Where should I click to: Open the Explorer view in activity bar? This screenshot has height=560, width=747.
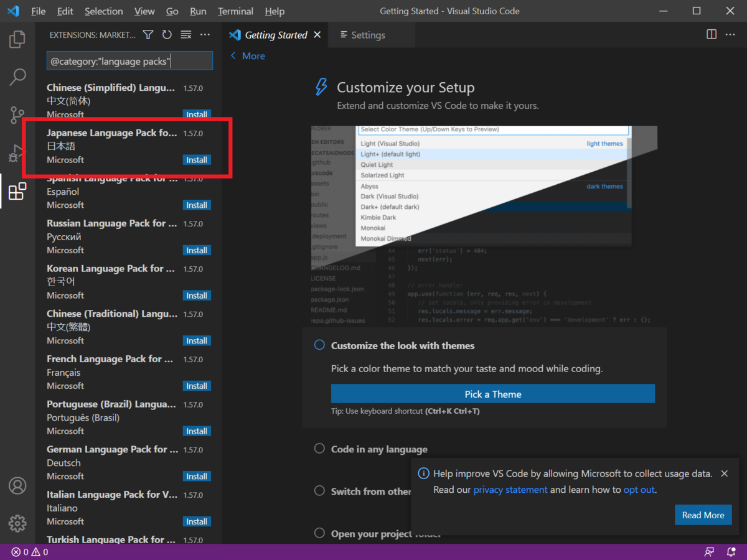point(17,39)
